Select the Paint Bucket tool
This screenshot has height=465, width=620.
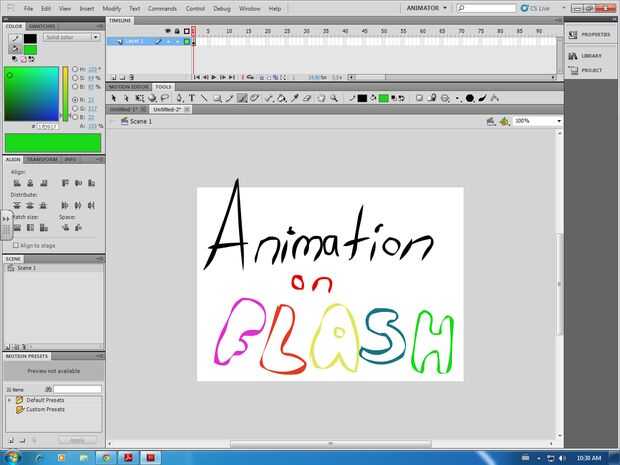point(282,98)
